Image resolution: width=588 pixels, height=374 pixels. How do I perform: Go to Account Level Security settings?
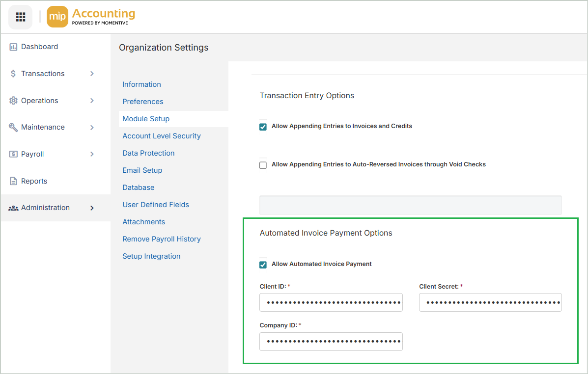pos(161,136)
